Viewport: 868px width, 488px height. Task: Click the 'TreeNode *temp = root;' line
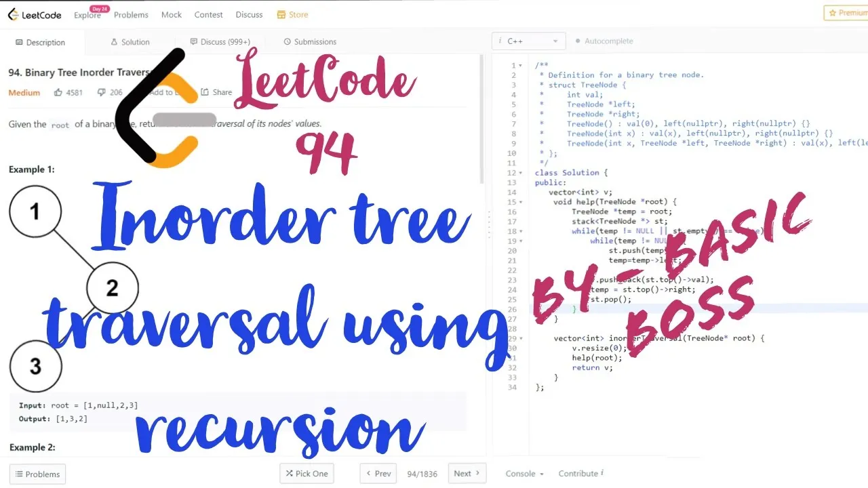(x=620, y=211)
